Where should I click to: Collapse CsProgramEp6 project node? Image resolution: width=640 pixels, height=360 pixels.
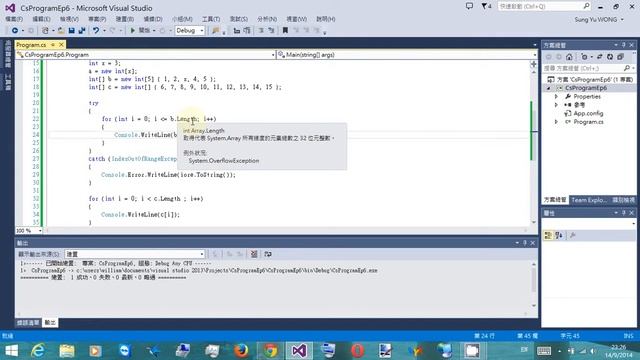pos(549,88)
